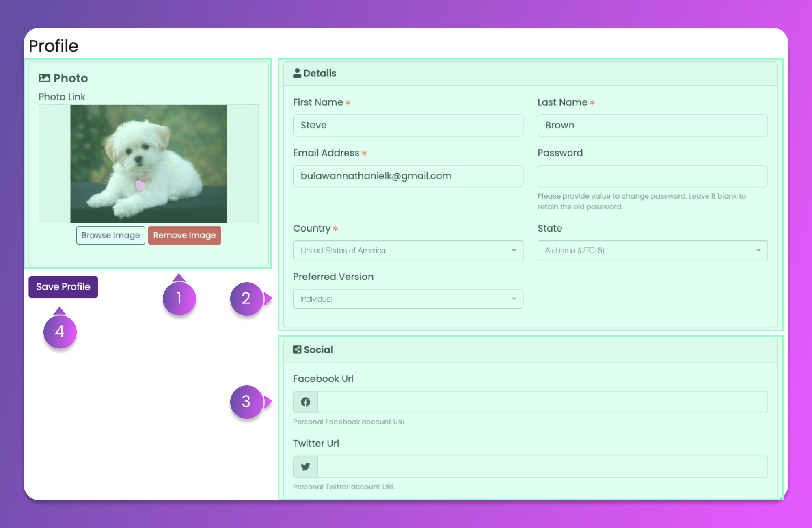This screenshot has height=528, width=812.
Task: Click the puppy profile photo thumbnail
Action: tap(149, 164)
